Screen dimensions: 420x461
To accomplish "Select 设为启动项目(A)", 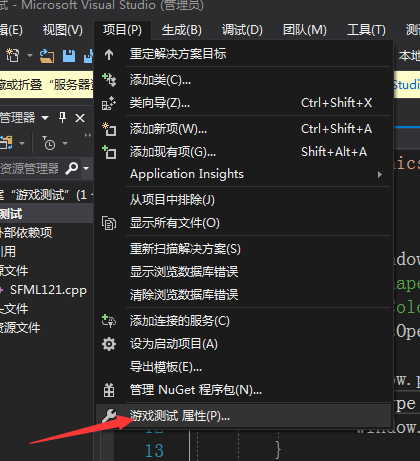I will pyautogui.click(x=243, y=344).
